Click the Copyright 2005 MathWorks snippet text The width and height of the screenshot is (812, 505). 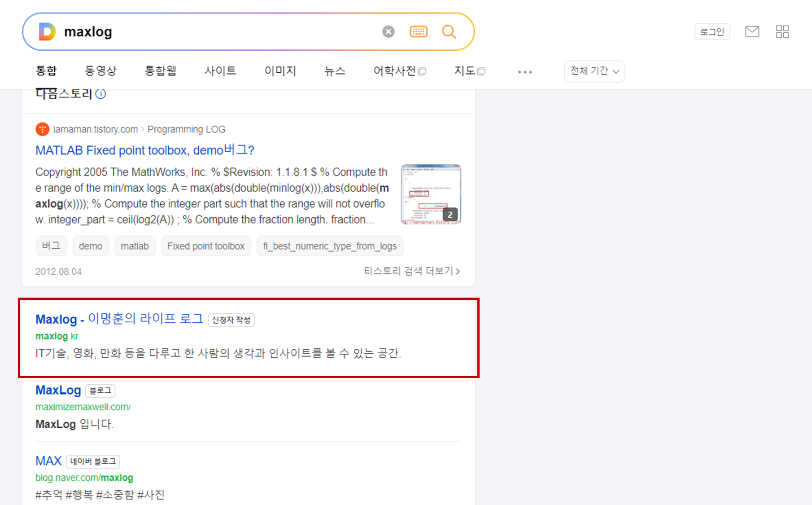pos(212,196)
